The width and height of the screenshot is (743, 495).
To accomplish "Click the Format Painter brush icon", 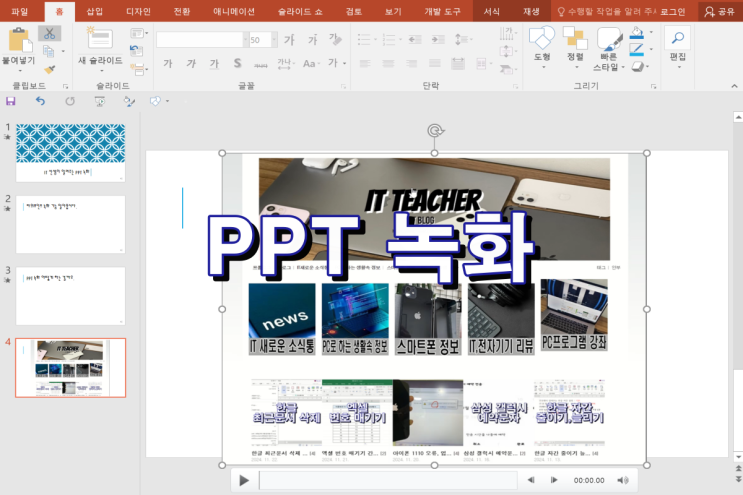I will point(49,69).
